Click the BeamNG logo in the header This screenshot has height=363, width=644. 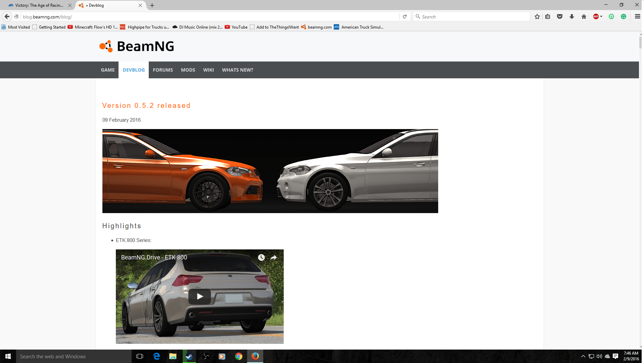point(137,46)
